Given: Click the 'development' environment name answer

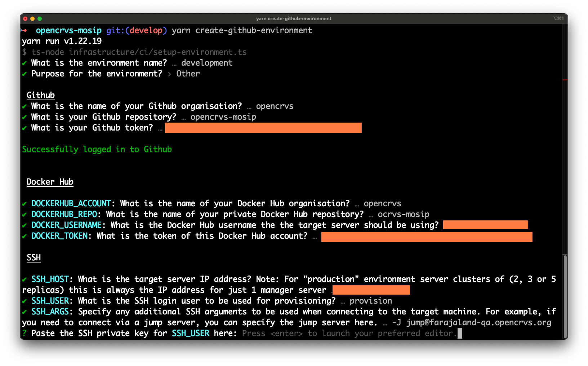Looking at the screenshot, I should click(x=207, y=63).
